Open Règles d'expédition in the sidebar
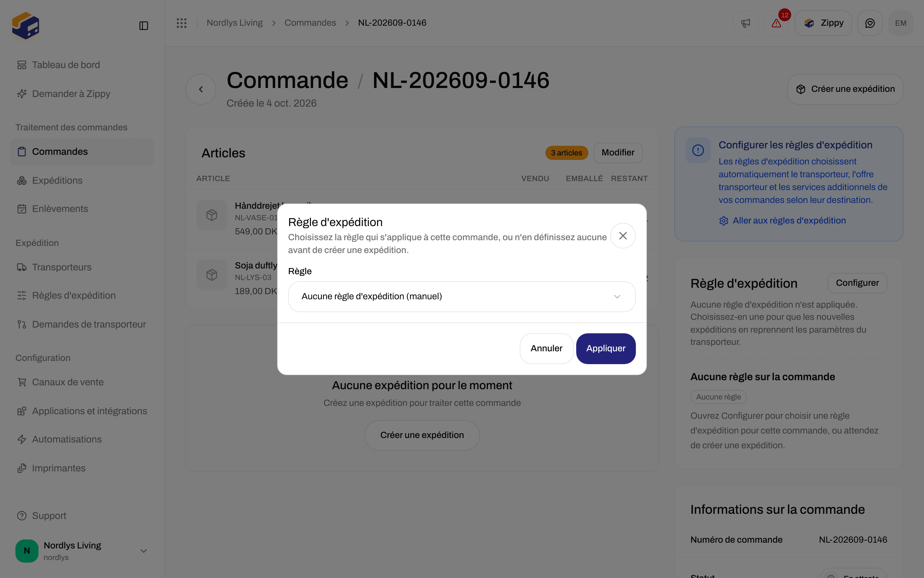The height and width of the screenshot is (578, 924). click(82, 295)
